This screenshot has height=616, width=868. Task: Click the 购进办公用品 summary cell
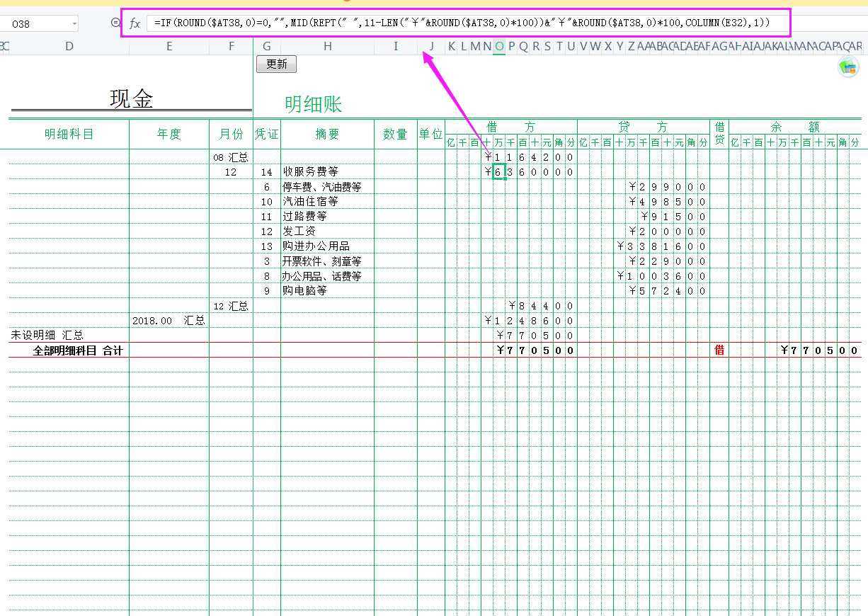click(328, 246)
